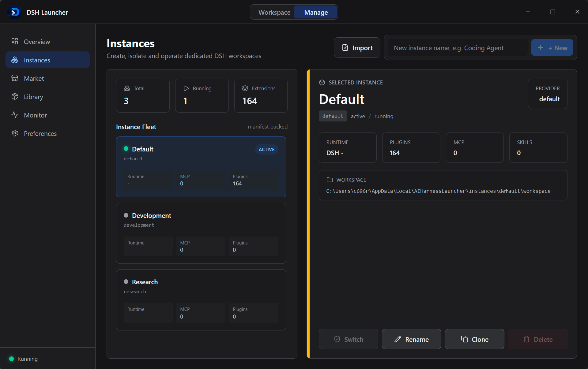Click the plus icon on New button
Screen dimensions: 588x369
point(541,48)
